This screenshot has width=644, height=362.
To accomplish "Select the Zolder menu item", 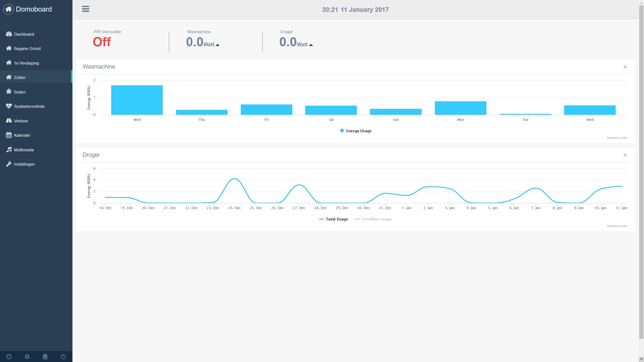I will point(36,77).
